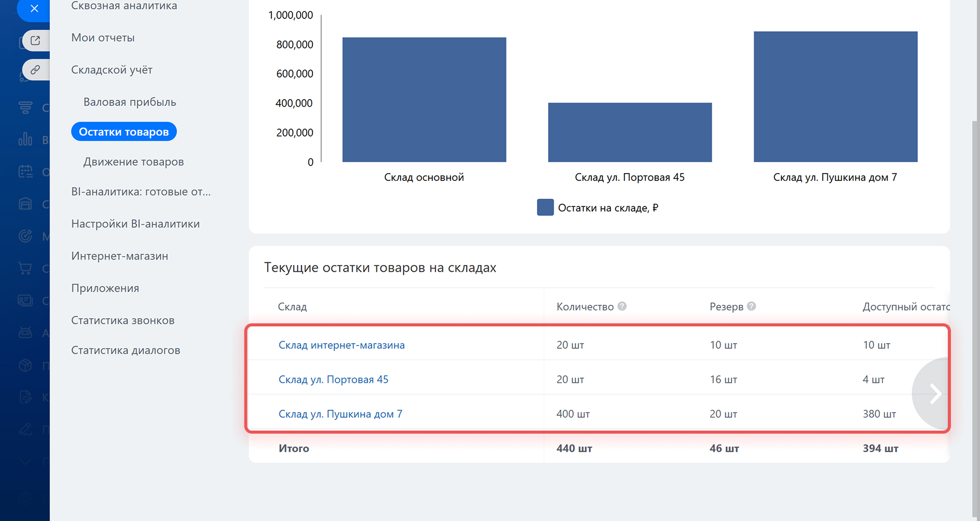Expand the Складской учёт menu section
Viewport: 980px width, 521px height.
click(x=112, y=70)
